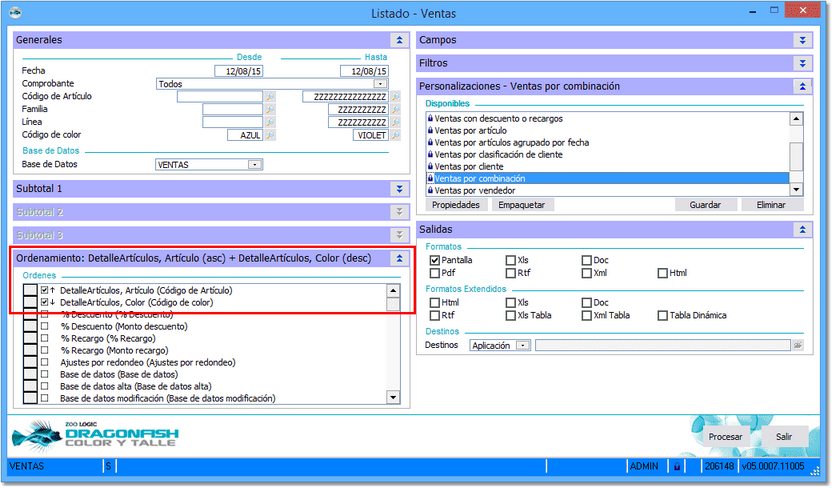Click browse icon at end of Destinos path
The image size is (832, 488).
click(x=799, y=345)
